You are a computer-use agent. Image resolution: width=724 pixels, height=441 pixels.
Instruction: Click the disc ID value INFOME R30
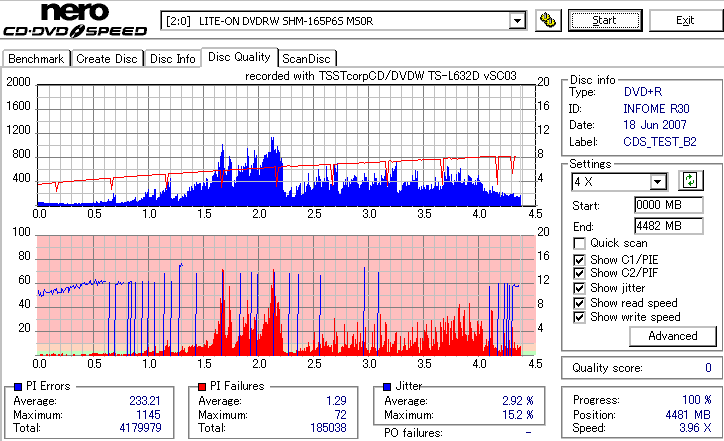(656, 109)
